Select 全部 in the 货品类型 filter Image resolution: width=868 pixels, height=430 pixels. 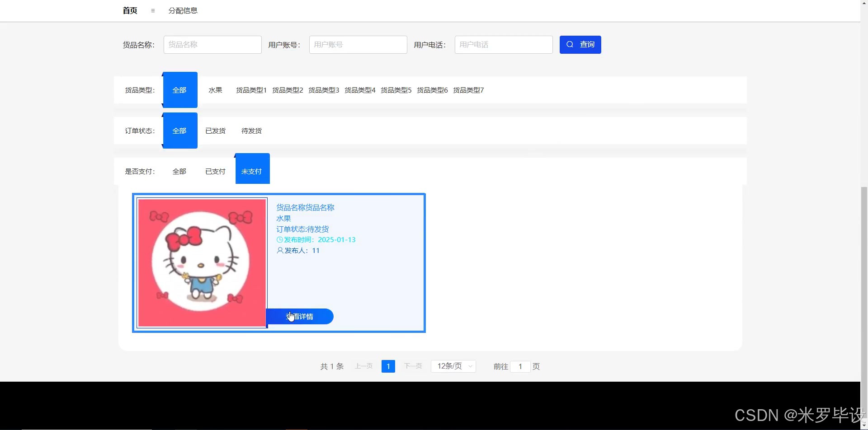180,90
